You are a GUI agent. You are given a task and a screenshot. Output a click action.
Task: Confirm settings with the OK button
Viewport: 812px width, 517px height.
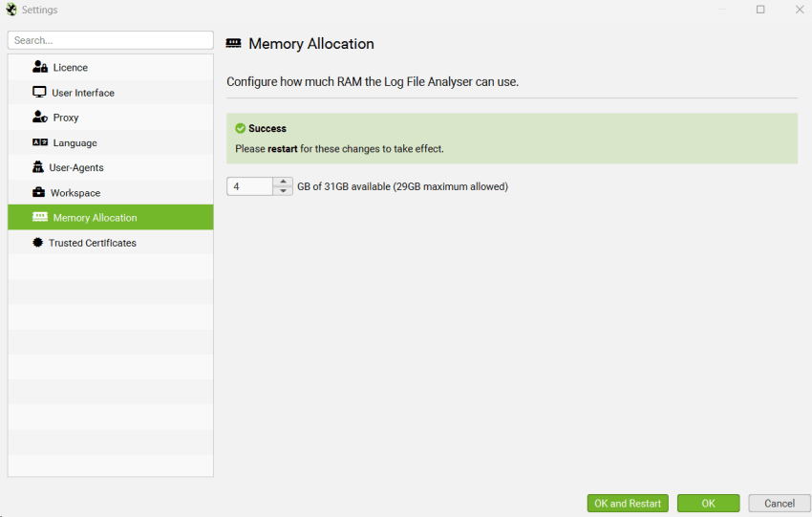point(709,503)
